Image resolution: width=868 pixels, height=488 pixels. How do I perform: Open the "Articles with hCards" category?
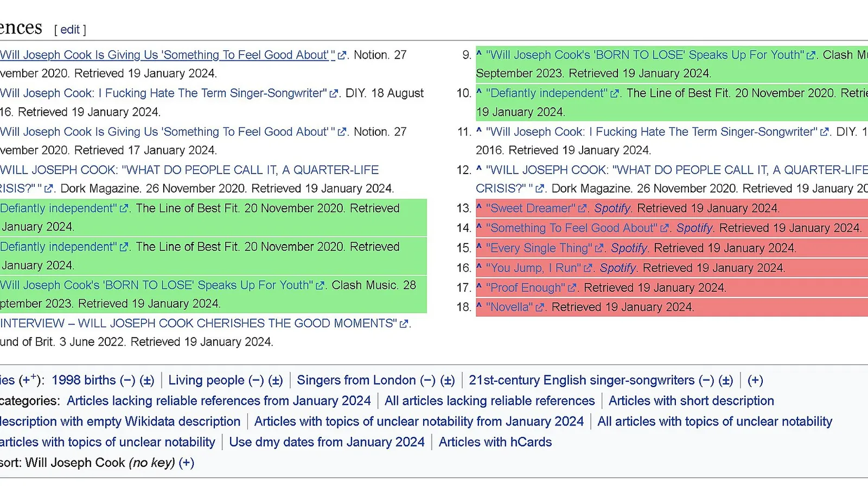[x=495, y=442]
